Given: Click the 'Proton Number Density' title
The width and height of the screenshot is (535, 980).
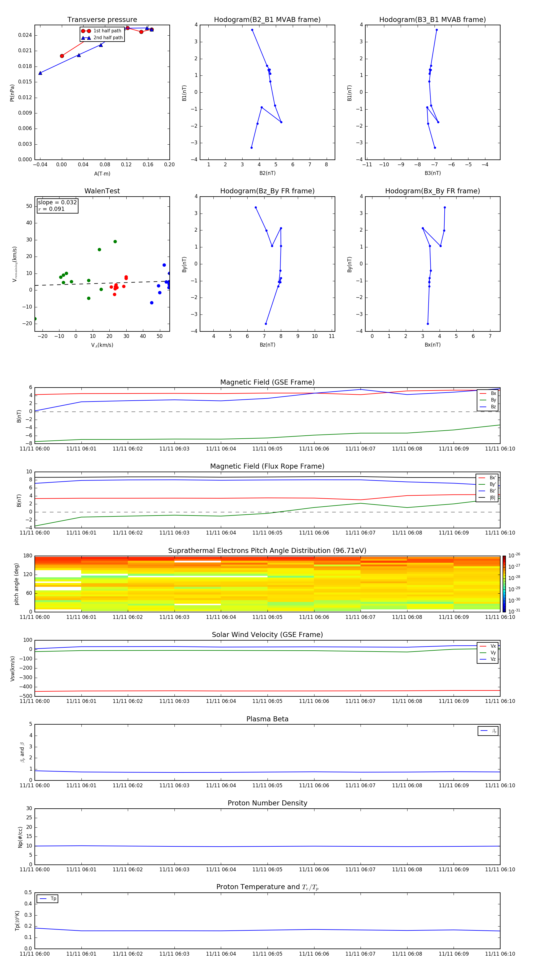Looking at the screenshot, I should 267,803.
